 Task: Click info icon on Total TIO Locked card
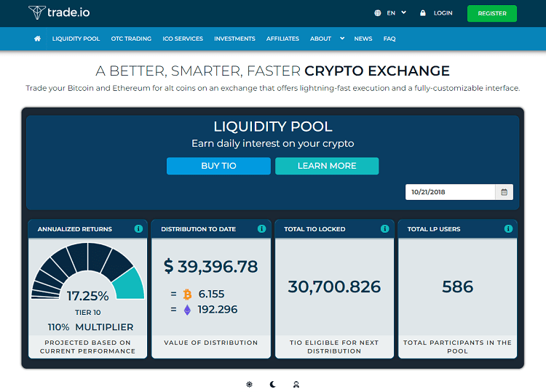(384, 229)
